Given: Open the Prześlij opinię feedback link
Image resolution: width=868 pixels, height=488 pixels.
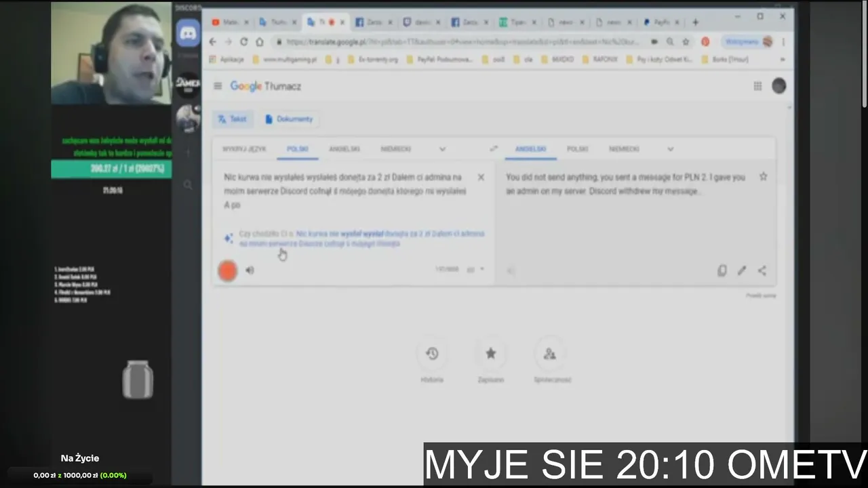Looking at the screenshot, I should (761, 296).
